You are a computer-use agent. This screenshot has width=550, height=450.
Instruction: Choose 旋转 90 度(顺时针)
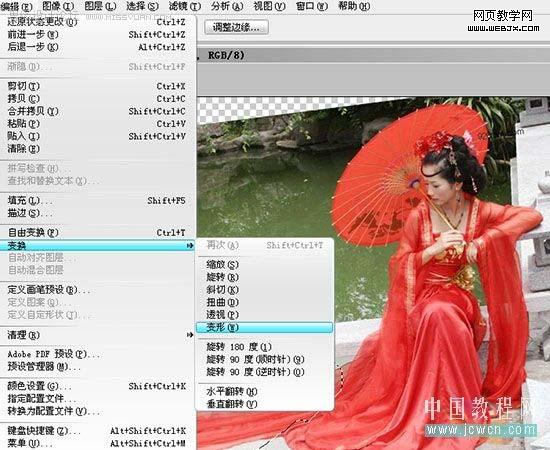point(264,360)
